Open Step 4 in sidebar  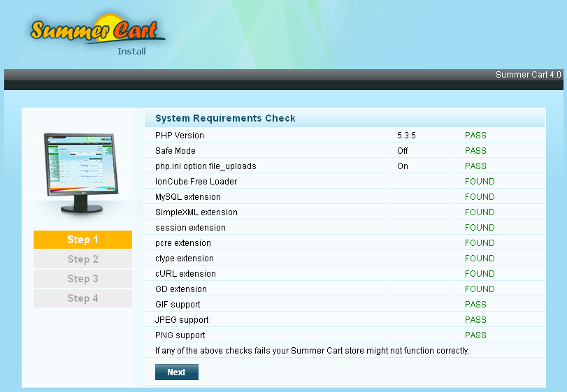pyautogui.click(x=82, y=298)
